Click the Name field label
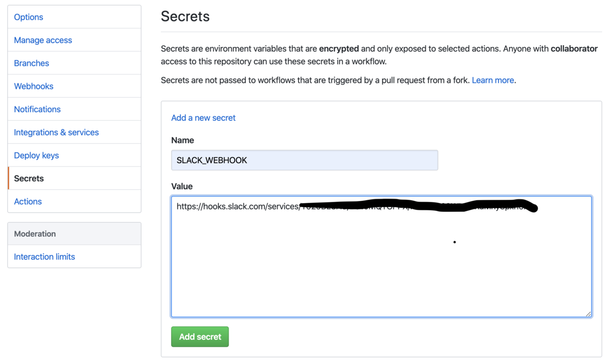This screenshot has height=364, width=607. click(183, 141)
